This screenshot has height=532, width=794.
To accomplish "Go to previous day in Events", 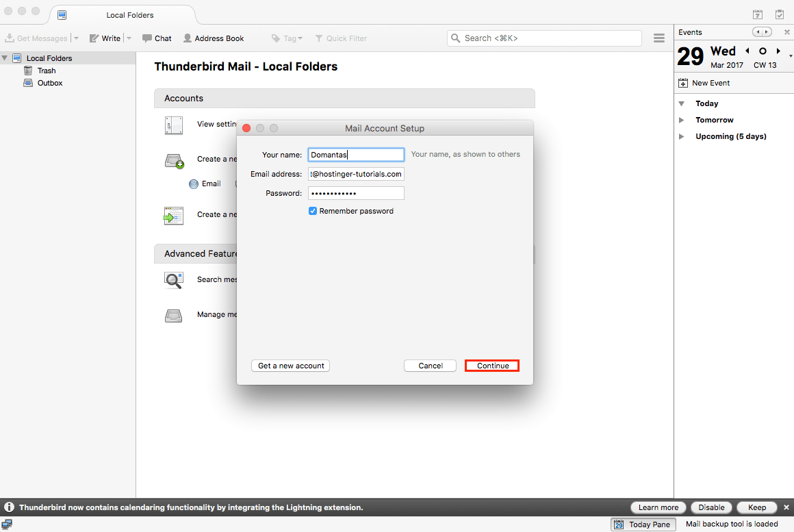I will 747,51.
